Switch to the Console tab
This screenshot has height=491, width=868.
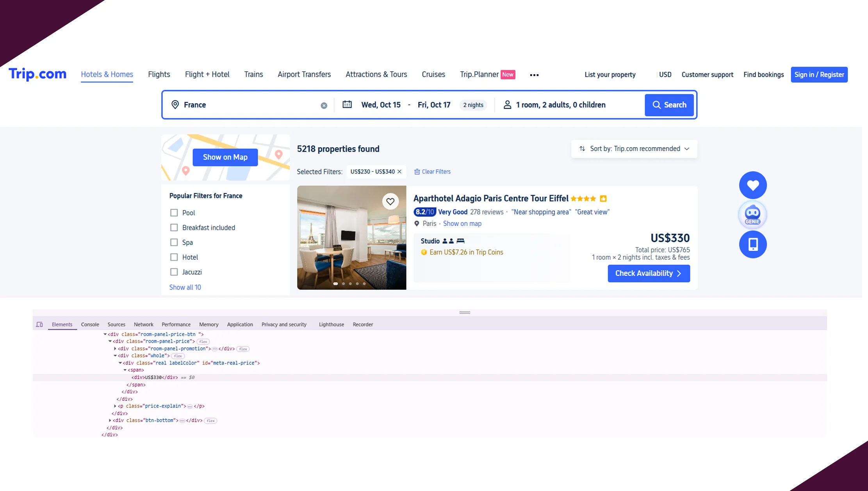90,325
